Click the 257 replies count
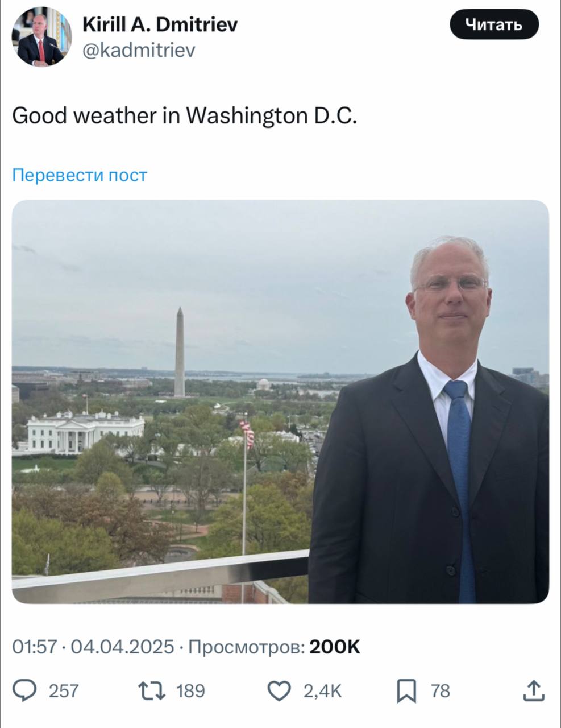 coord(64,691)
